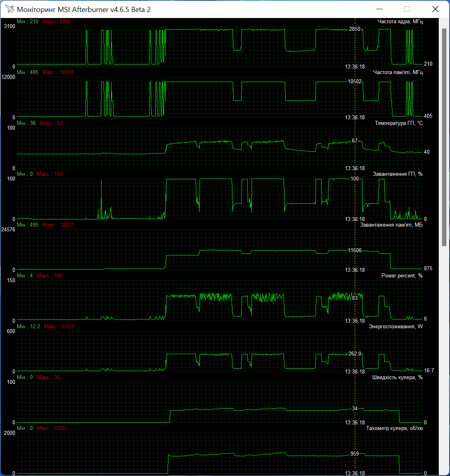
Task: Click the 67 marker value on temperature graph
Action: click(x=354, y=141)
